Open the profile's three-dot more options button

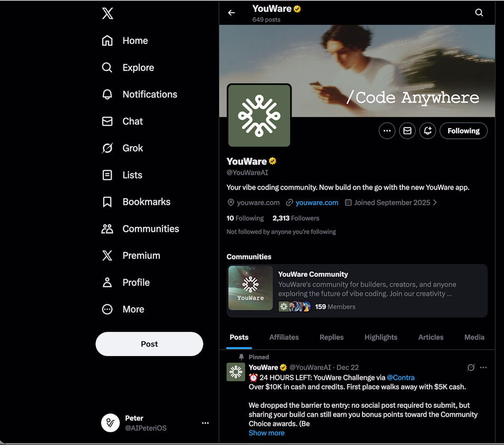pos(387,131)
